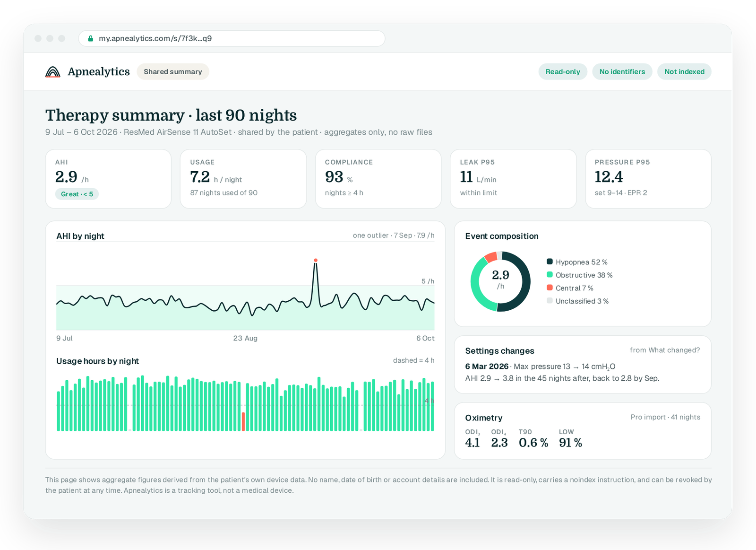The image size is (756, 550).
Task: Click the Leak P95 11 L/min value
Action: tap(478, 177)
